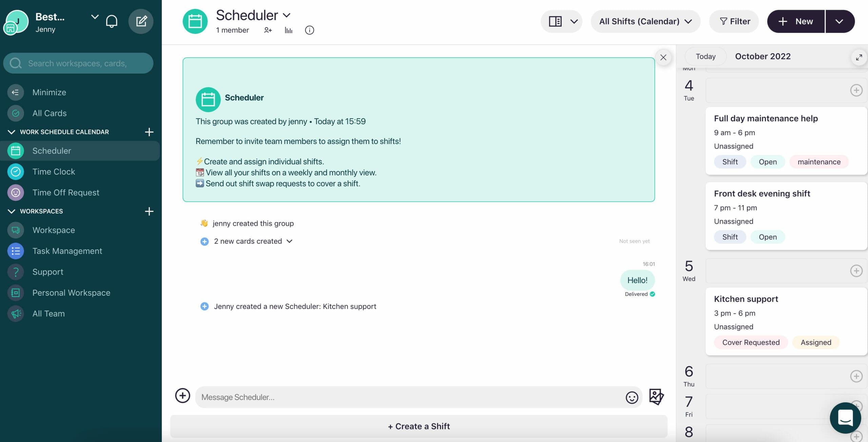Click the plus attachment icon near message field
Viewport: 868px width, 442px height.
[x=182, y=396]
